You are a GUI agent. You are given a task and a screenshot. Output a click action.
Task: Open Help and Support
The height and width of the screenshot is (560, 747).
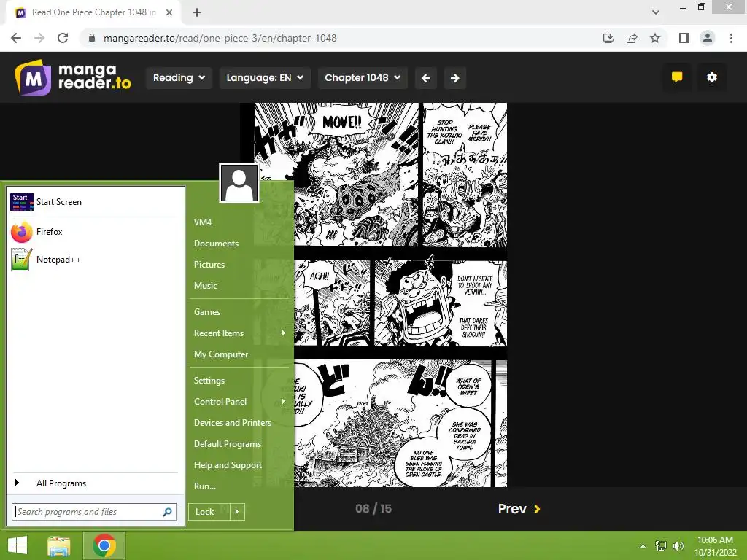tap(228, 465)
